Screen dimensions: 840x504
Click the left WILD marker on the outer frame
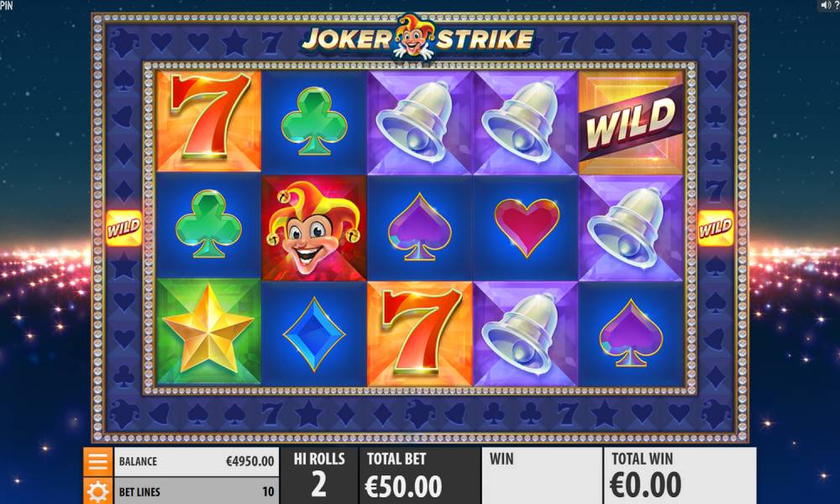(123, 228)
